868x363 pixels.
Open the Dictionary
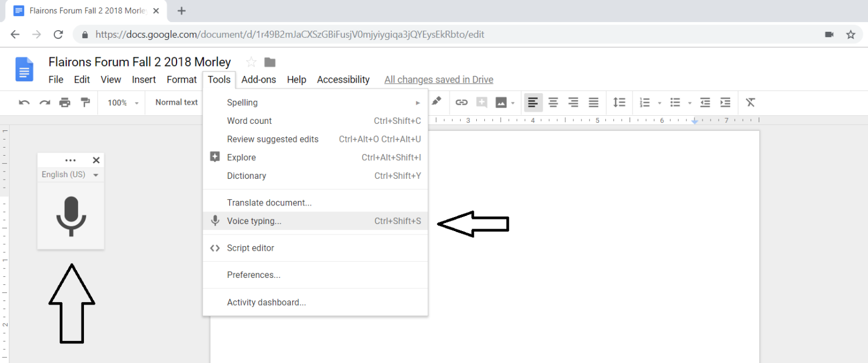pyautogui.click(x=315, y=175)
